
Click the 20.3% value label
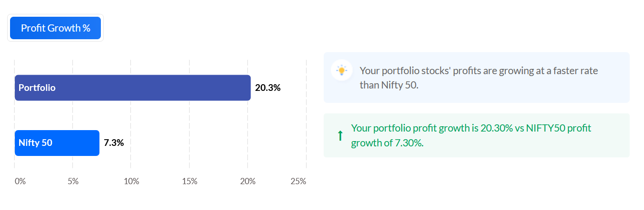(x=268, y=88)
